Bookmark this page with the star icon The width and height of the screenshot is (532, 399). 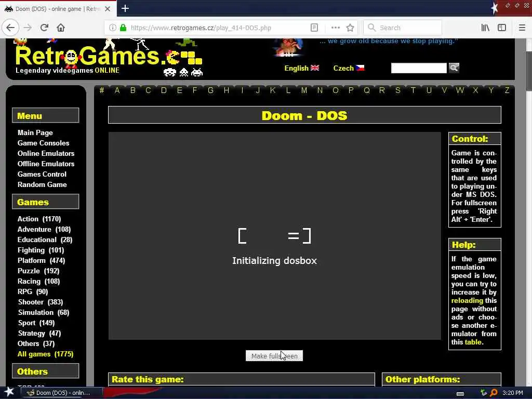(350, 28)
